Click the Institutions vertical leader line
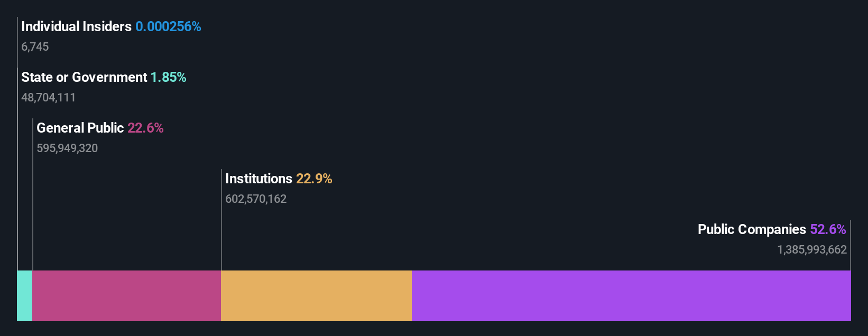Image resolution: width=868 pixels, height=336 pixels. coord(221,220)
